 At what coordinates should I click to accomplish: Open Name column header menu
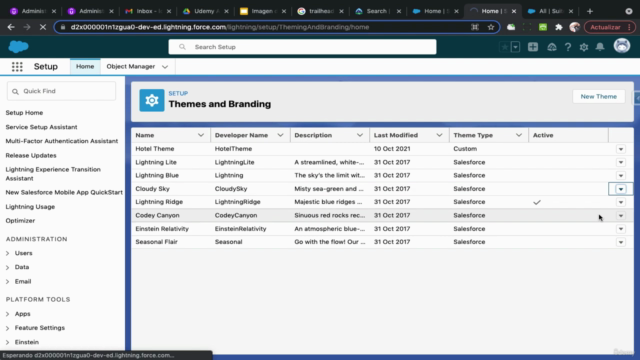pyautogui.click(x=201, y=135)
